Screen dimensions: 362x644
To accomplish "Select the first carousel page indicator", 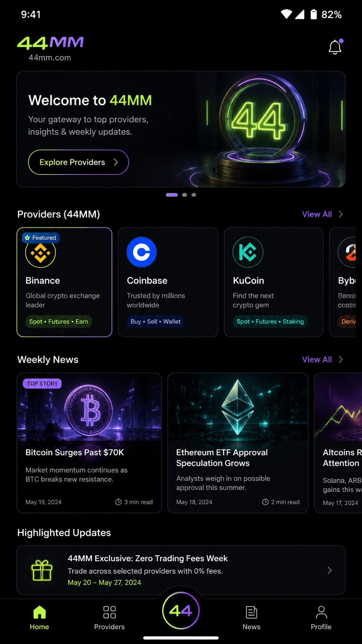I will (172, 195).
